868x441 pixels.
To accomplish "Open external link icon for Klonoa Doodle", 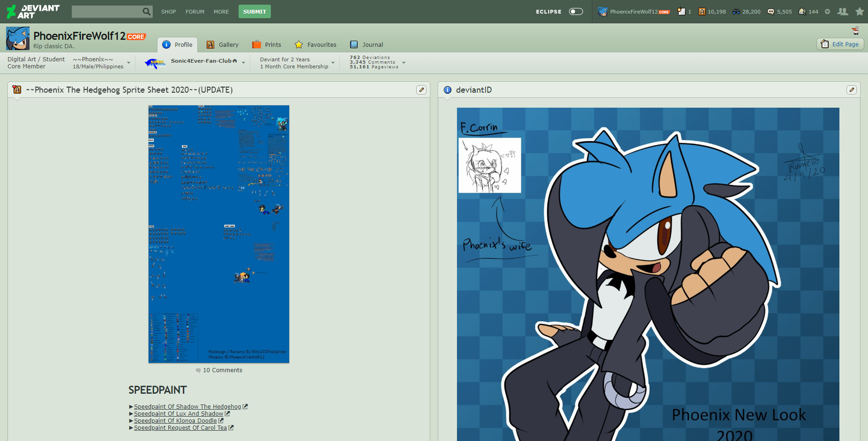I will (x=221, y=421).
